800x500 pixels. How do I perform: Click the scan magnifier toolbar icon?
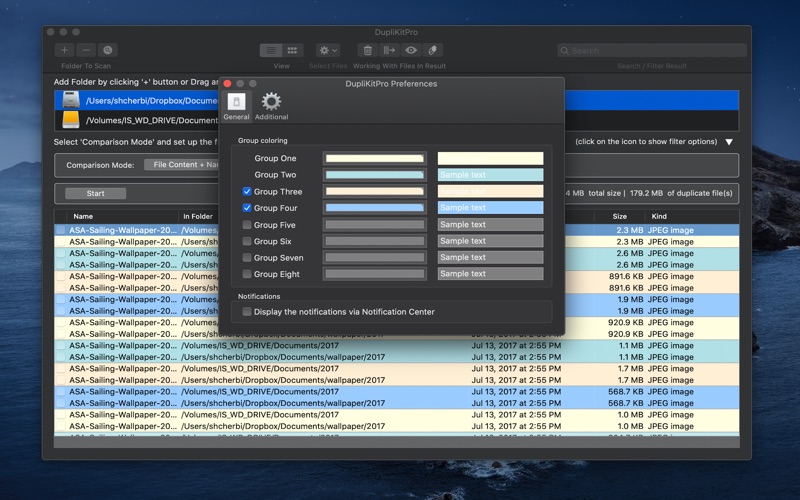(x=108, y=50)
